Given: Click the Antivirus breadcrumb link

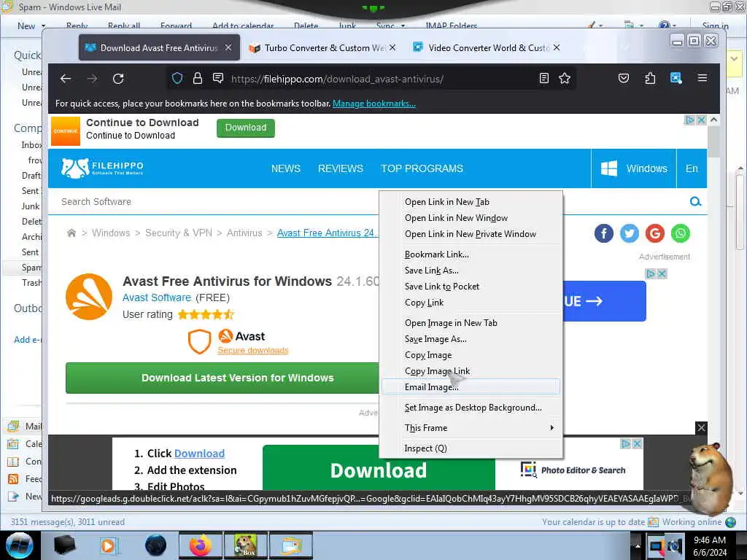Looking at the screenshot, I should (x=244, y=233).
